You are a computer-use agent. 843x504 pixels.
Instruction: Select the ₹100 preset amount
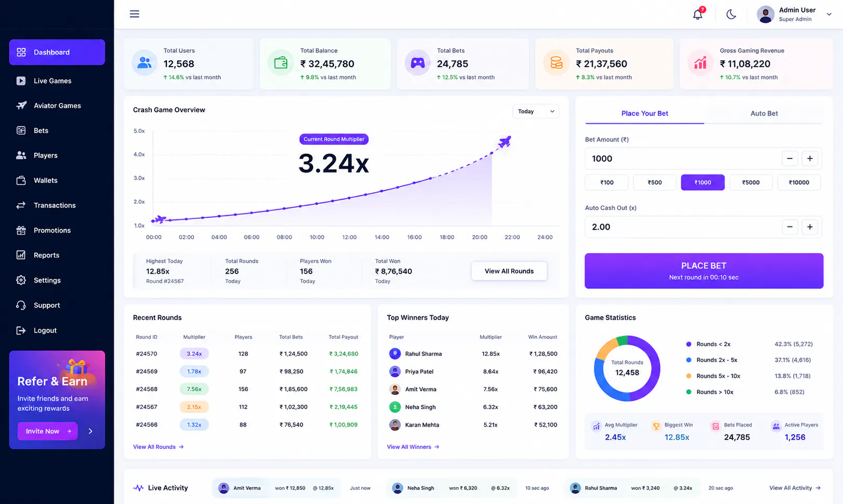pyautogui.click(x=607, y=182)
